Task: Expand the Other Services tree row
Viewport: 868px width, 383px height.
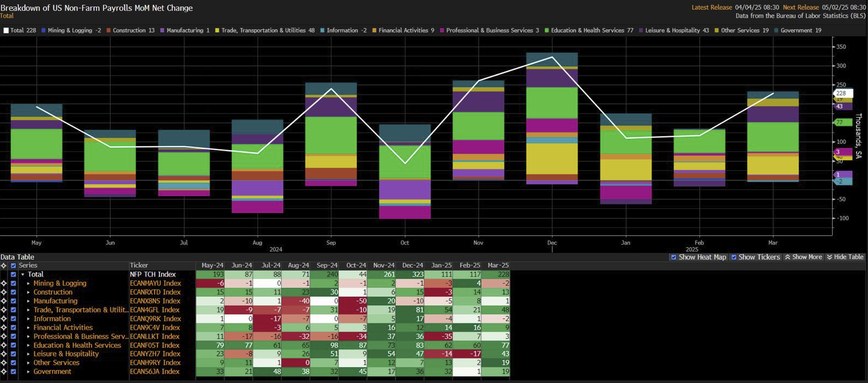Action: point(28,363)
